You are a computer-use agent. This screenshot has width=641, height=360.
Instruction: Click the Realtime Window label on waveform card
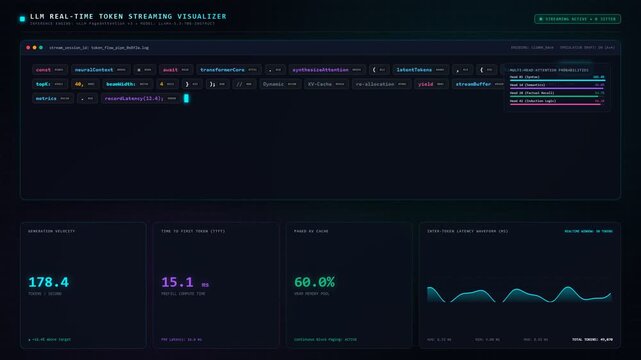(589, 231)
